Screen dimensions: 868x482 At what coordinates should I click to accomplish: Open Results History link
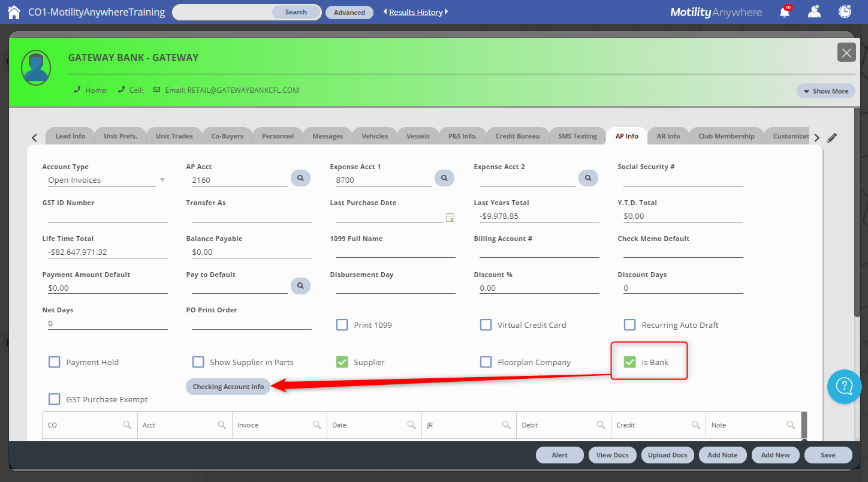tap(416, 12)
